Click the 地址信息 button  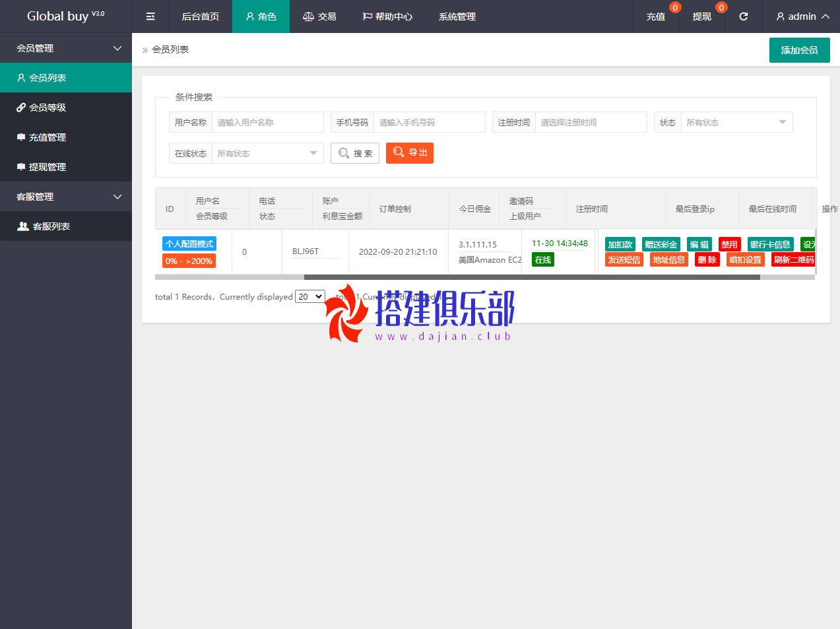coord(669,259)
